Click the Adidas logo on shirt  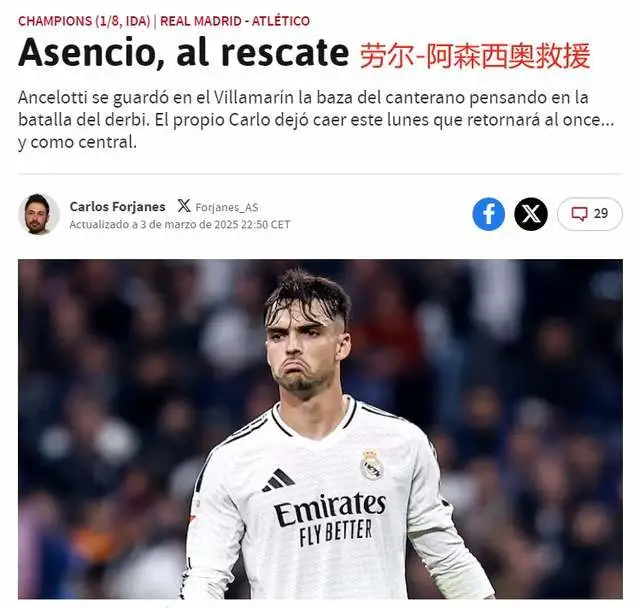tap(278, 480)
